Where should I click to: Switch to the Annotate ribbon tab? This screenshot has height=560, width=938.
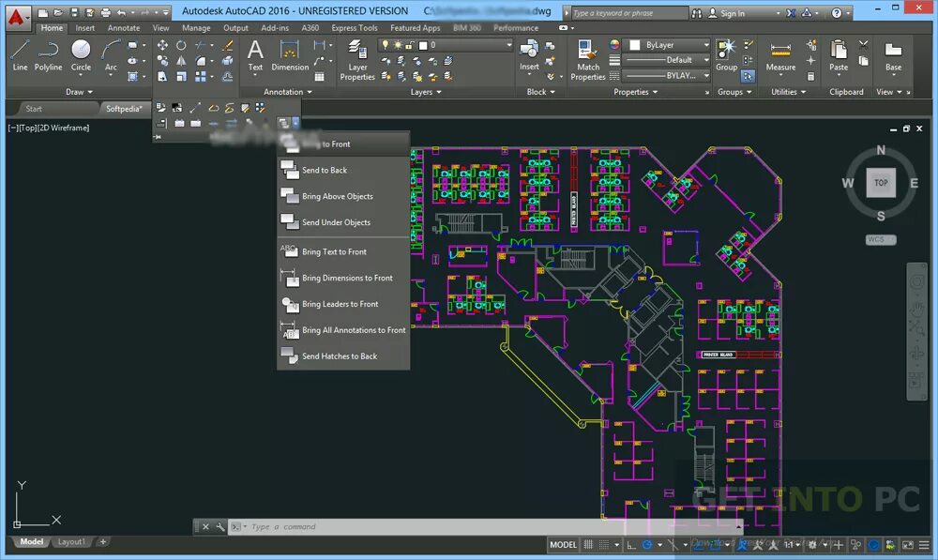123,28
